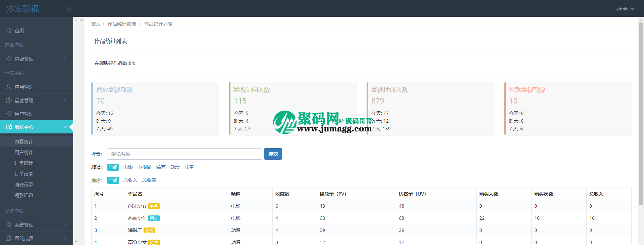Sort list by 总收入
Viewport: 644px width, 245px height.
(130, 180)
